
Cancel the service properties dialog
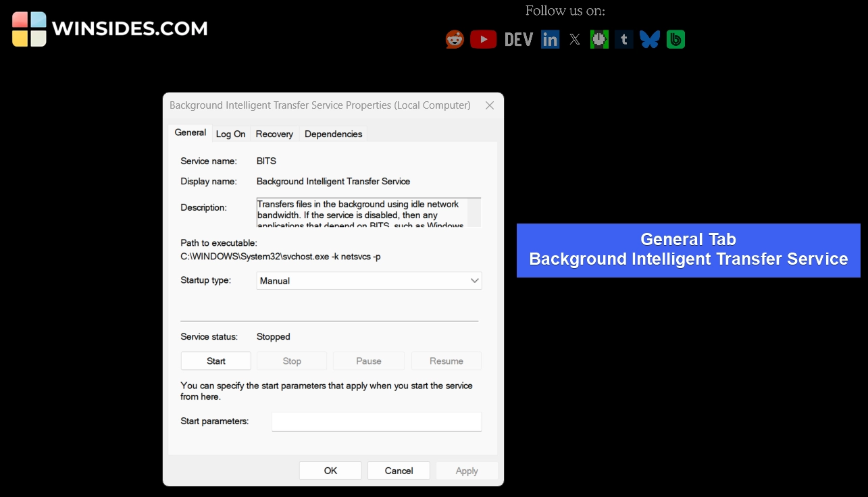coord(399,471)
